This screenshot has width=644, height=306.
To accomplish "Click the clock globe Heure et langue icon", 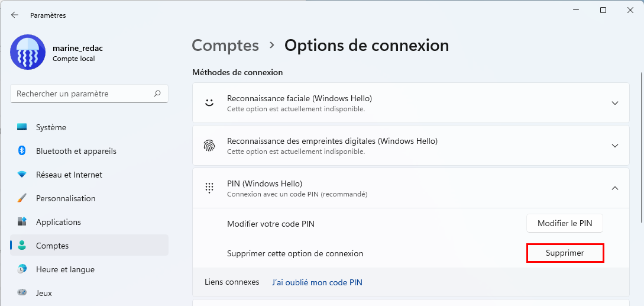I will [22, 269].
